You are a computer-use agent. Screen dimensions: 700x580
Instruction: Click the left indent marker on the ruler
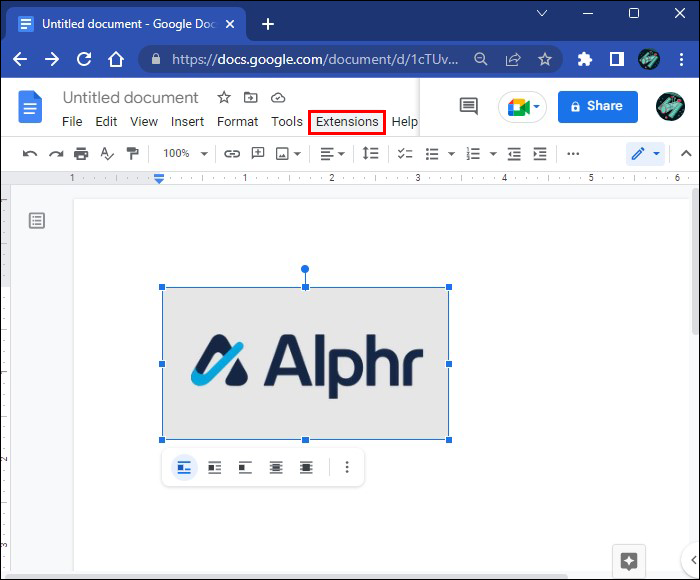click(159, 179)
